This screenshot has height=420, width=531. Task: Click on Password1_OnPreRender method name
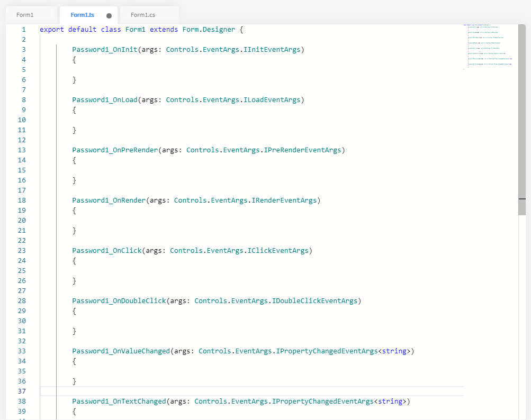click(x=115, y=150)
